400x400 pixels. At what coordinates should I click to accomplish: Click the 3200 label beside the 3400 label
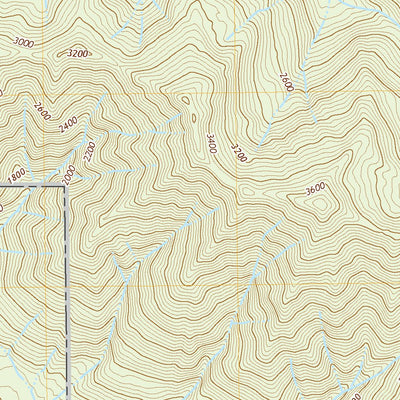pos(239,153)
